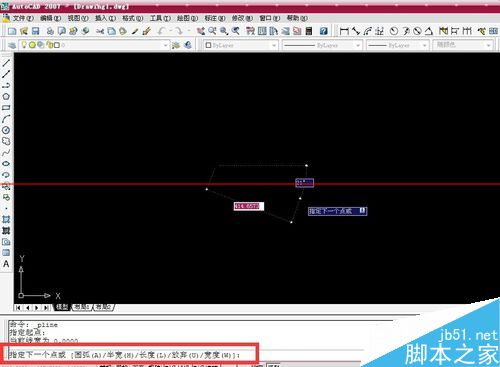This screenshot has height=367, width=500.
Task: Open the 插入 (Insert) menu
Action: pyautogui.click(x=105, y=18)
